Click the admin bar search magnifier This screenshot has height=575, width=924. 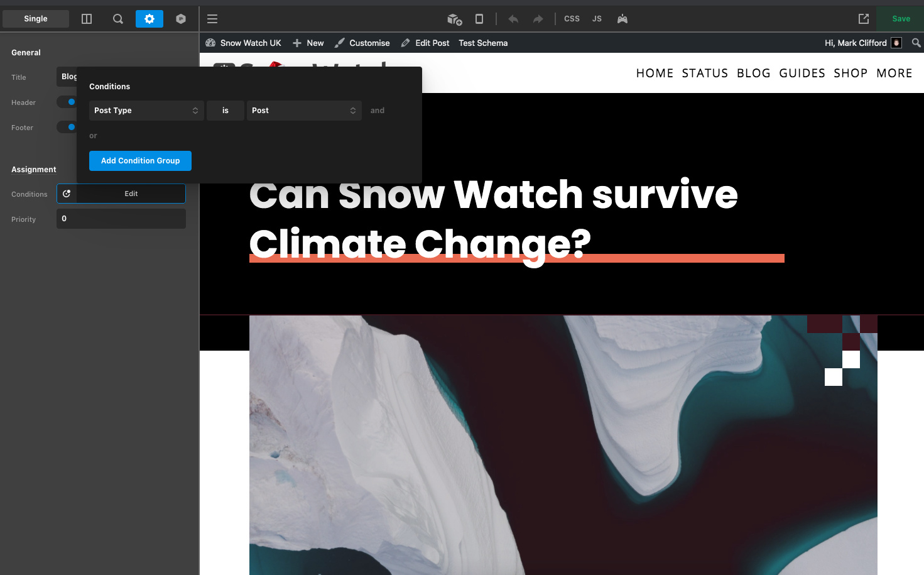(x=916, y=43)
